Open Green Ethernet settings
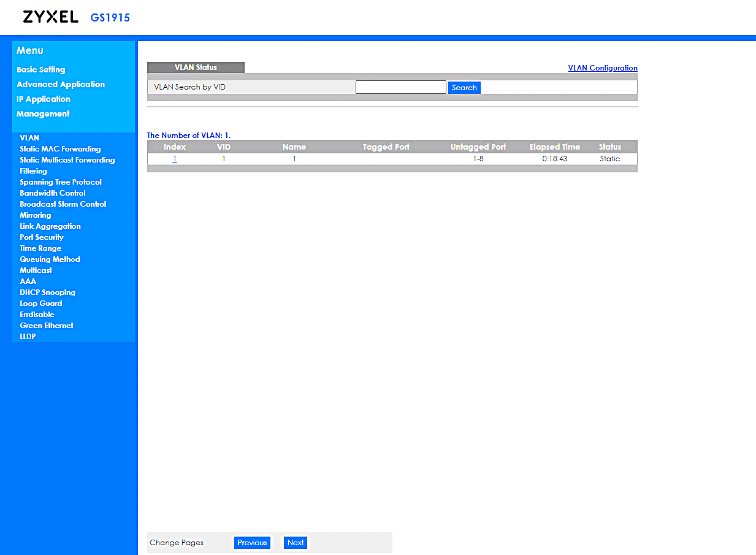Image resolution: width=756 pixels, height=555 pixels. coord(47,326)
